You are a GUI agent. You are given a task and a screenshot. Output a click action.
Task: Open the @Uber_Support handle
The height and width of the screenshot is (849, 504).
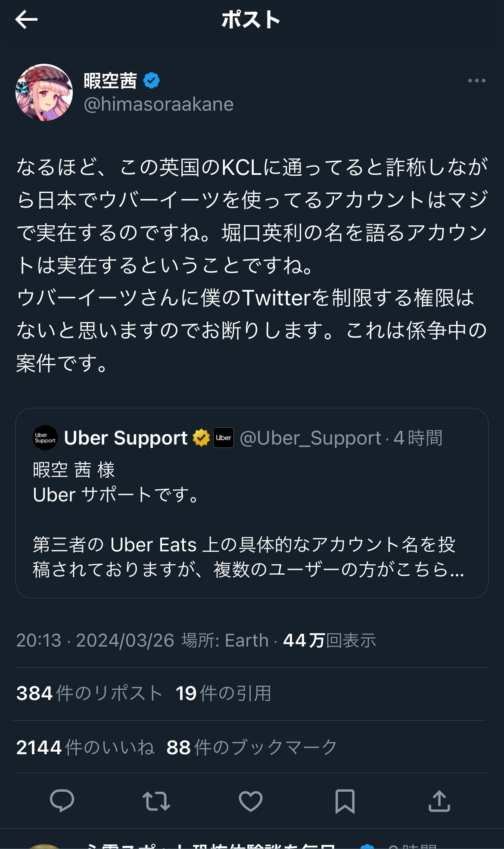pyautogui.click(x=310, y=438)
